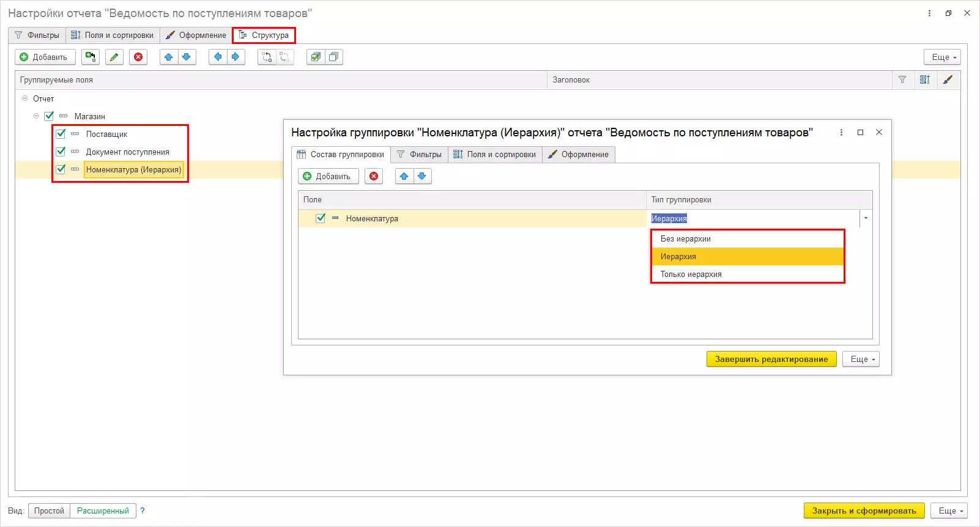Switch to the main Оформление tab
The height and width of the screenshot is (527, 980).
tap(196, 35)
